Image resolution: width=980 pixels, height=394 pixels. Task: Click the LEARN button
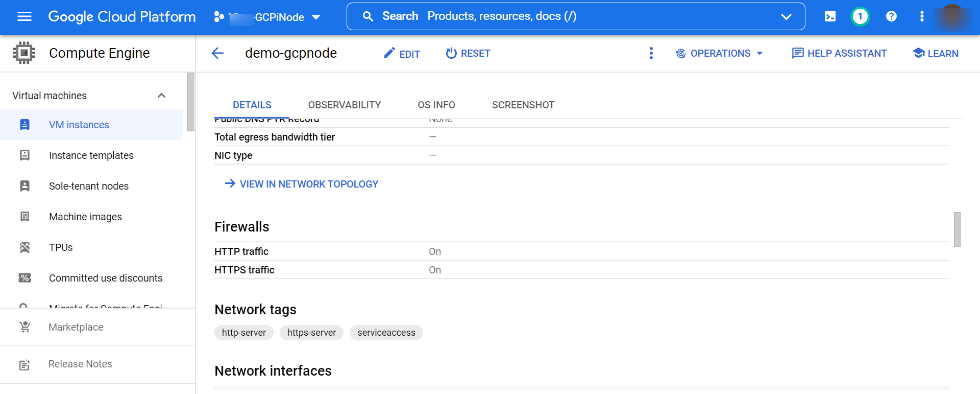[936, 53]
